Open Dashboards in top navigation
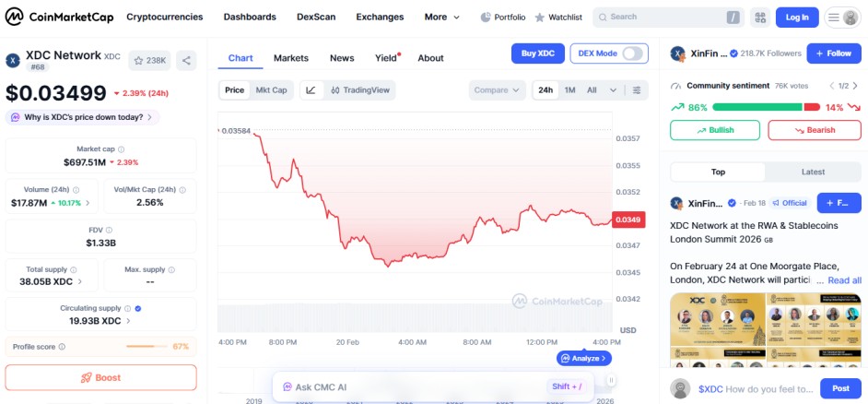 [x=250, y=18]
